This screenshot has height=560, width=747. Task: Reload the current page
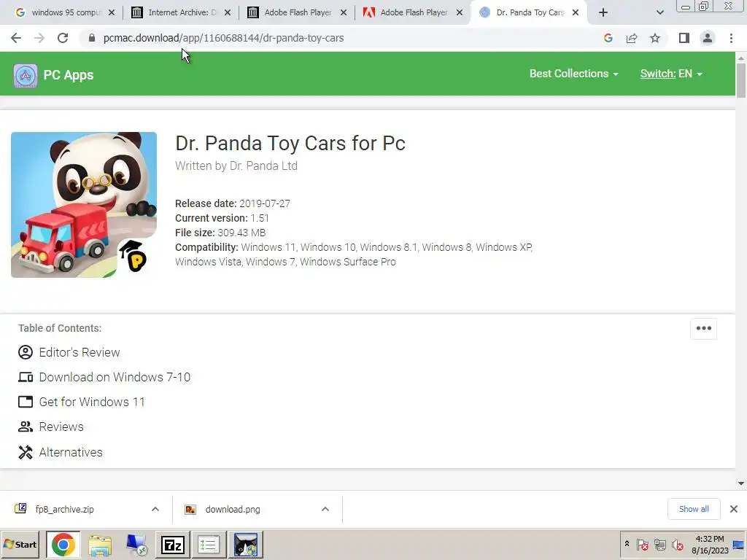pos(63,38)
